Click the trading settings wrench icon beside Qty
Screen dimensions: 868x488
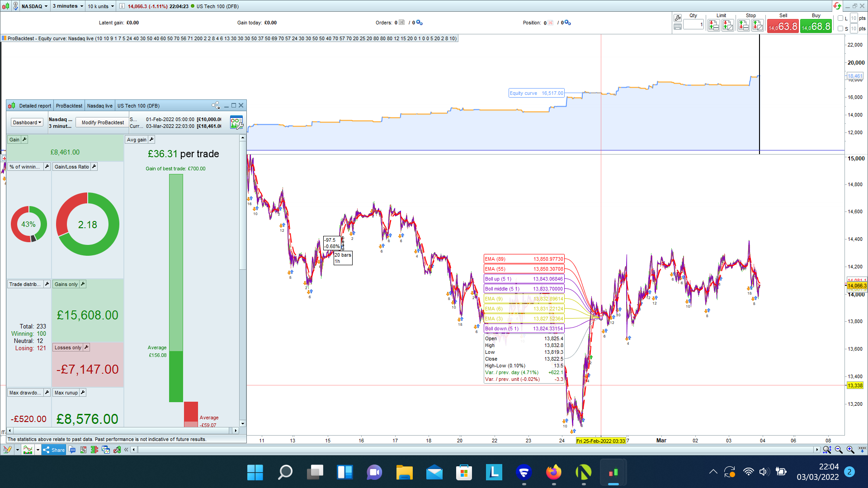(677, 18)
